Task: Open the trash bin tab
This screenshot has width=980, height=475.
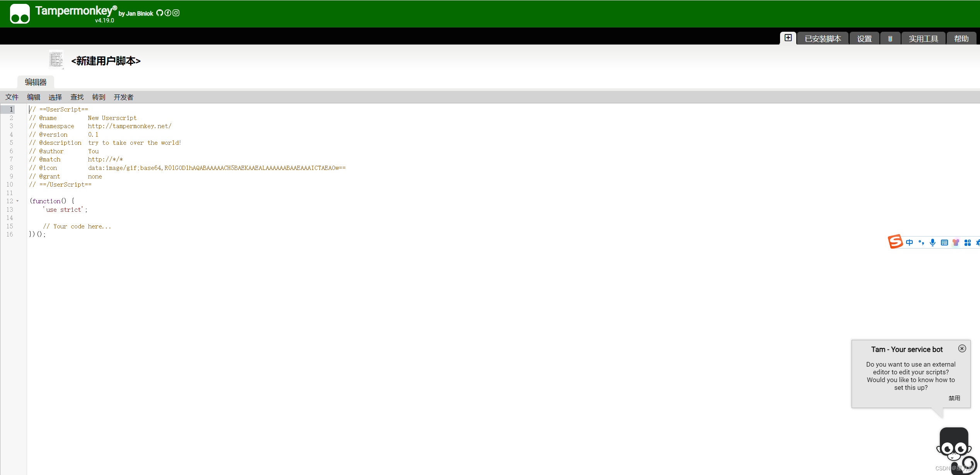Action: [x=890, y=39]
